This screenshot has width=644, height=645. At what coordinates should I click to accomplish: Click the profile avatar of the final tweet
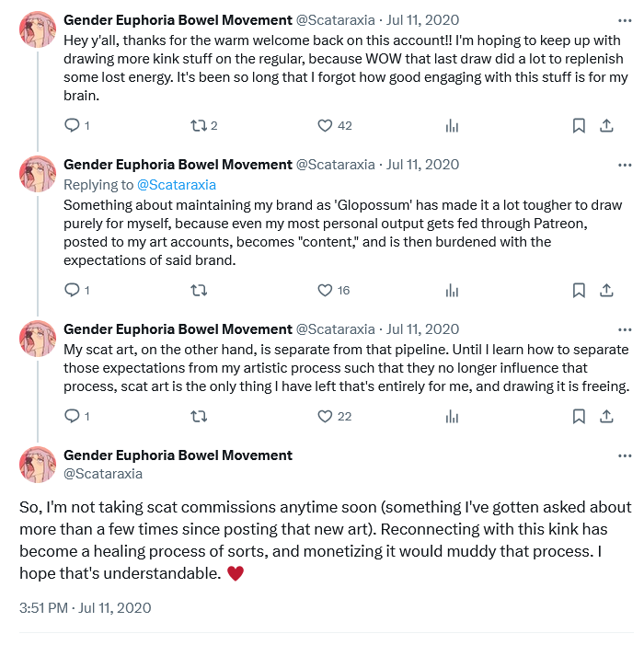point(38,464)
